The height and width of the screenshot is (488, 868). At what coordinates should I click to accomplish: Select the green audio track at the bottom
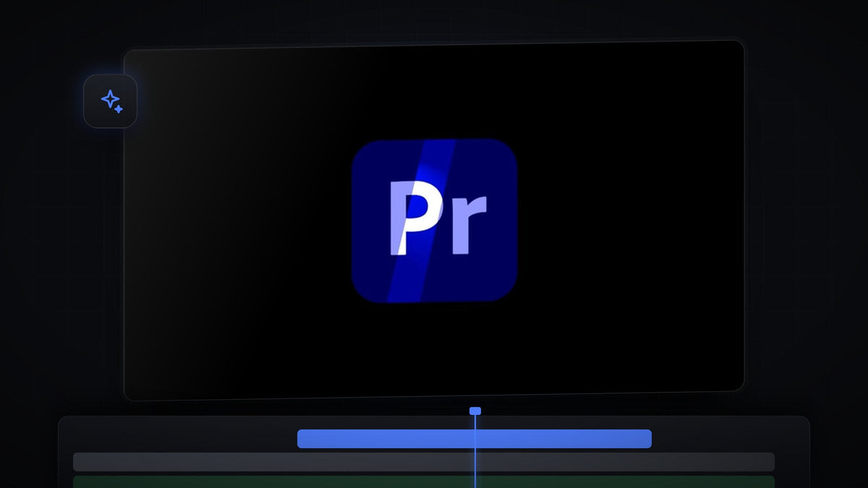[424, 481]
